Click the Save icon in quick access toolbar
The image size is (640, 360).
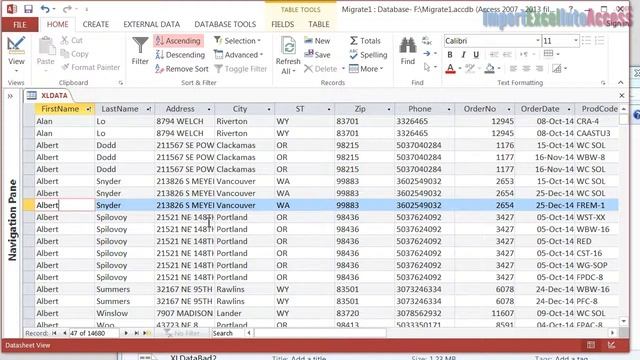click(28, 9)
